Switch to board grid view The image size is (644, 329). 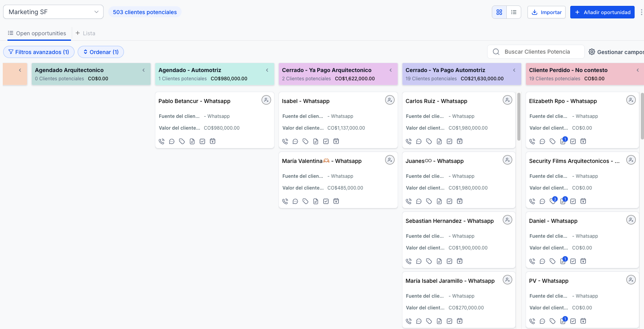point(499,12)
